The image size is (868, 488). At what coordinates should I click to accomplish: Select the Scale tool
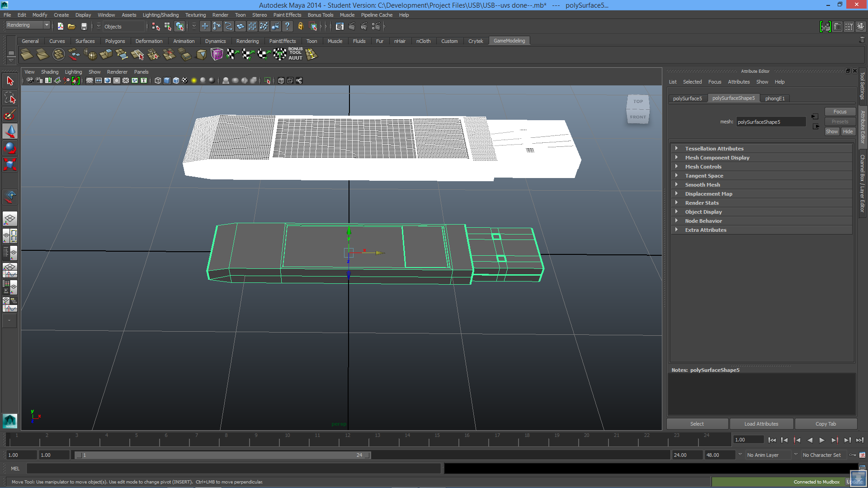10,164
